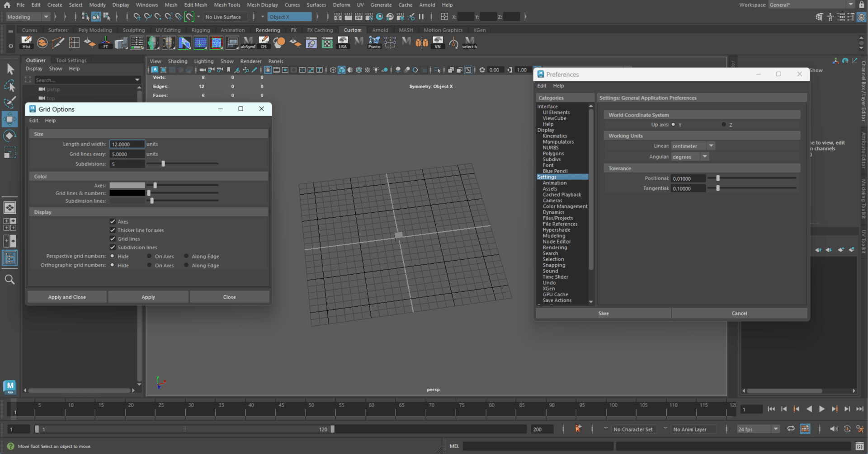Uncheck Subdivision lines in Grid Options
Viewport: 868px width, 454px height.
[113, 247]
